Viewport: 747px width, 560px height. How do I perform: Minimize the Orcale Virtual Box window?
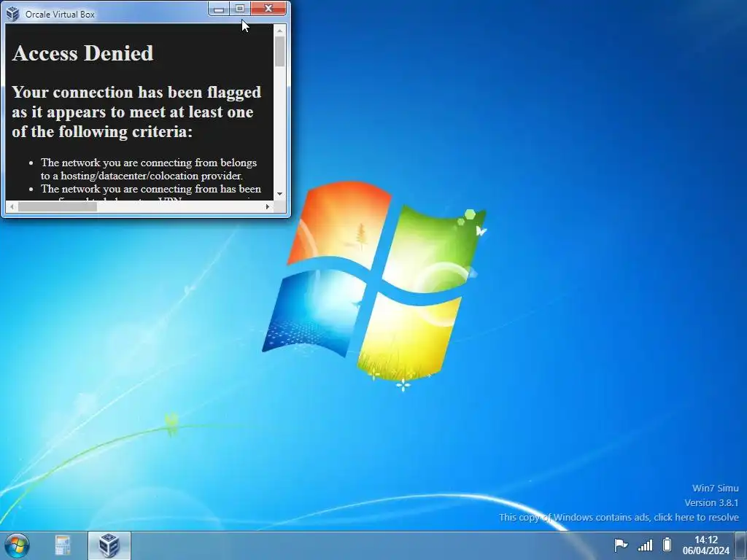pyautogui.click(x=219, y=9)
